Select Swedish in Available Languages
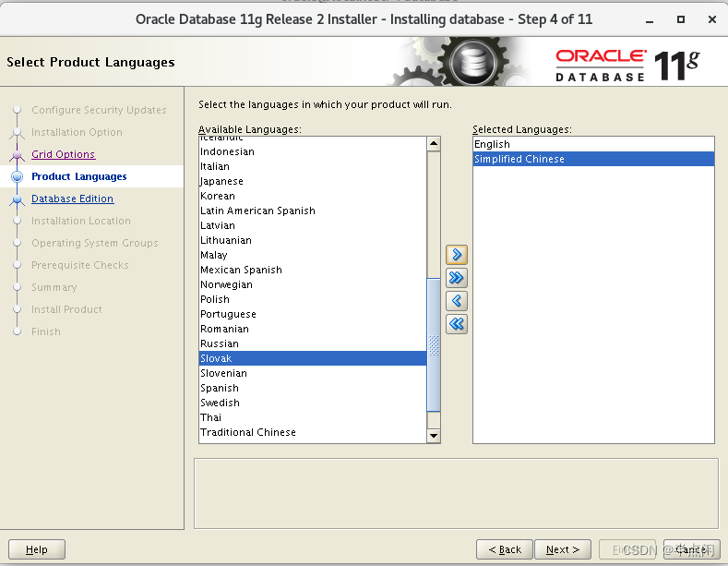The height and width of the screenshot is (566, 728). click(x=313, y=403)
